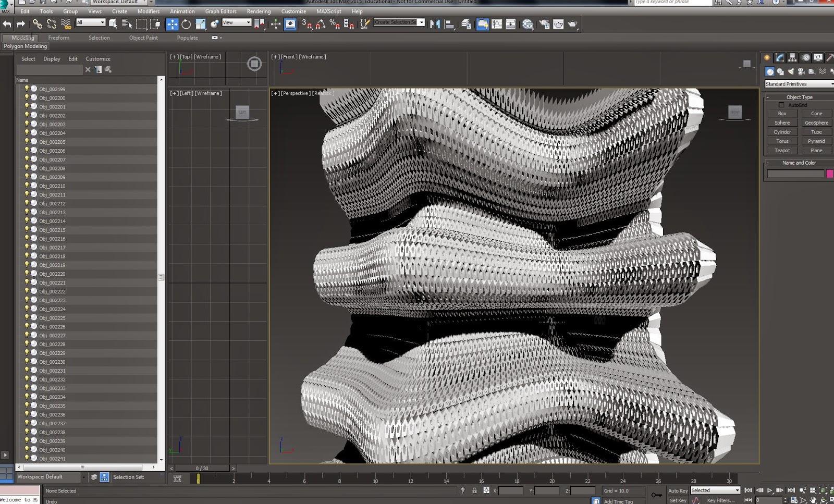Open the Hierarchy command panel tab

(x=792, y=57)
